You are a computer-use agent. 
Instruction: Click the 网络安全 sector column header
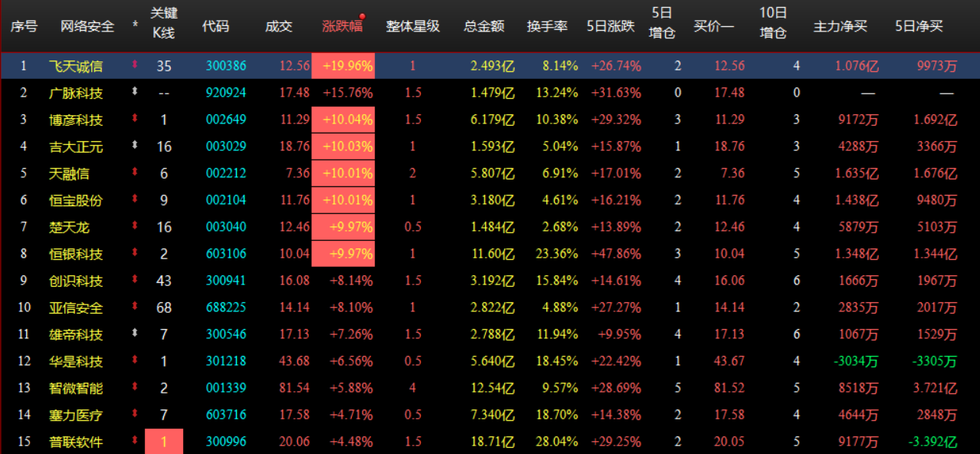(x=88, y=26)
